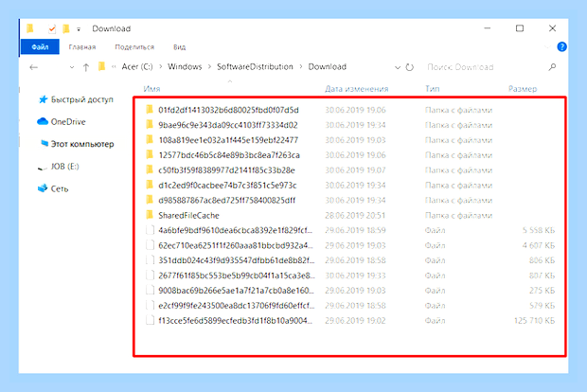Viewport: 587px width, 392px height.
Task: Open the Файл ribbon tab
Action: 40,46
